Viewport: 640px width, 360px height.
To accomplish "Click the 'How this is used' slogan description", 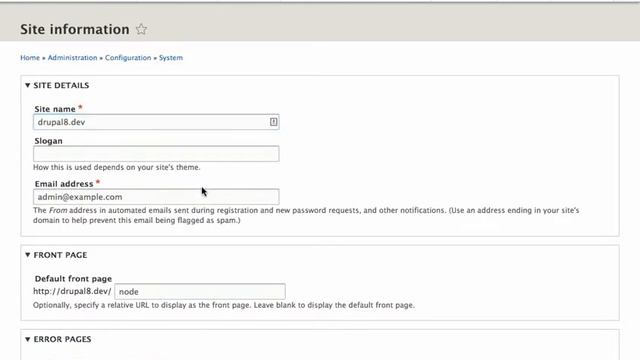I will pos(117,167).
